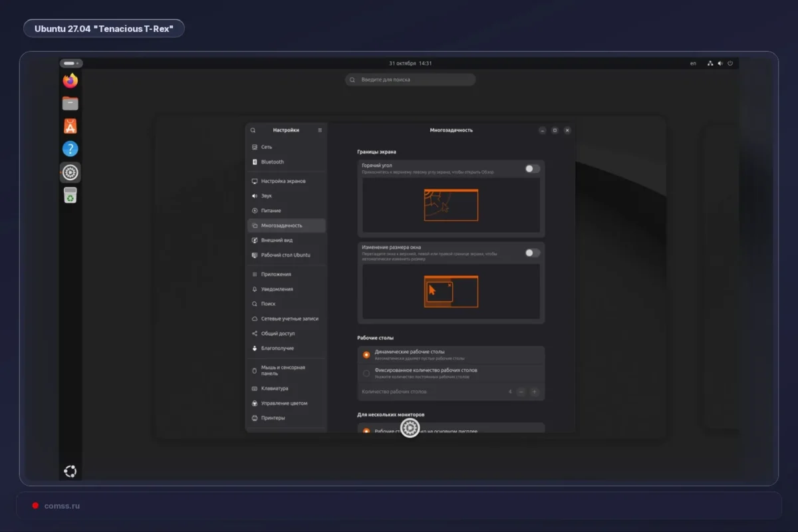Toggle the Горячий угол switch
The width and height of the screenshot is (798, 532).
coord(533,169)
